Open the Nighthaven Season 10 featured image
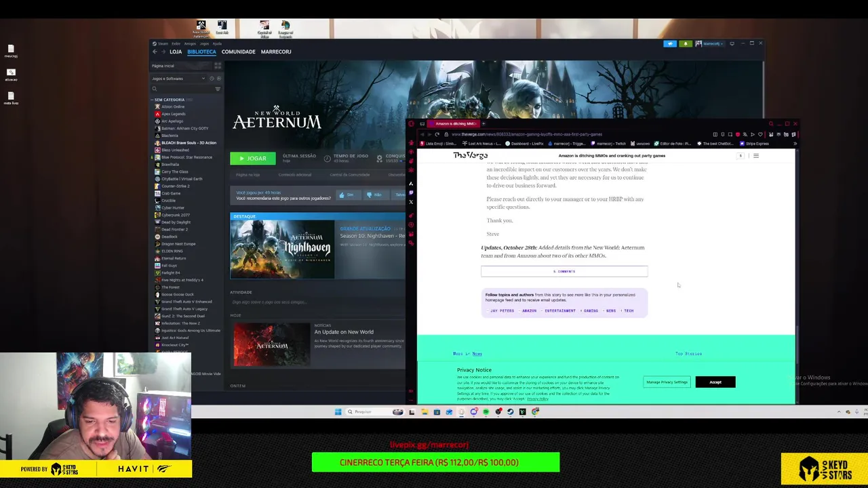868x488 pixels. click(282, 249)
